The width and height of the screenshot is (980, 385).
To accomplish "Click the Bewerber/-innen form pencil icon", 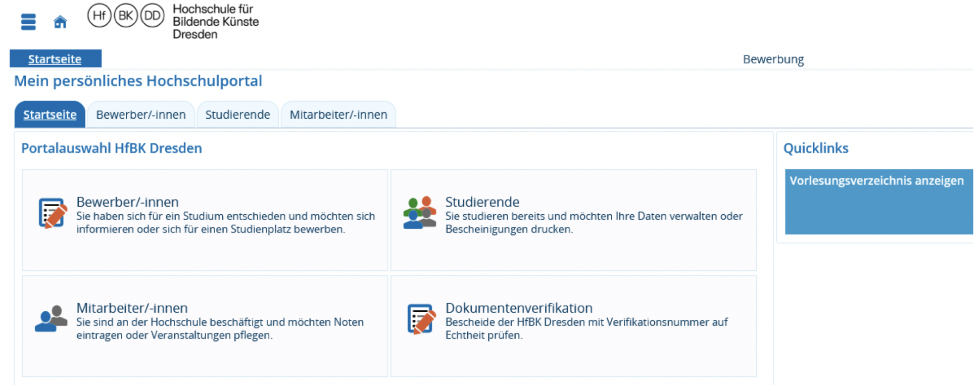I will (53, 213).
